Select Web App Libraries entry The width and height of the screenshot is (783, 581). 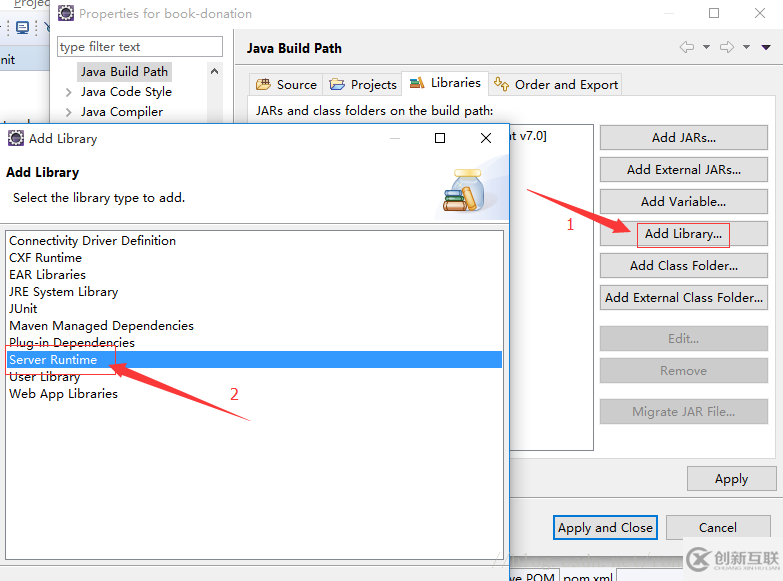coord(254,394)
